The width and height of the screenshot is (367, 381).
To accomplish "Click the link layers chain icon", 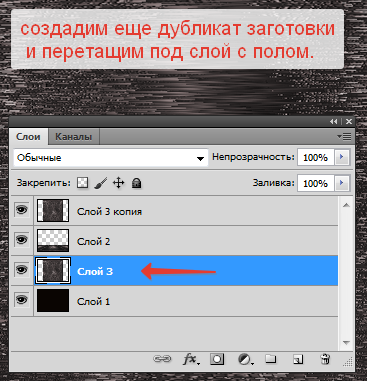I will tap(162, 359).
